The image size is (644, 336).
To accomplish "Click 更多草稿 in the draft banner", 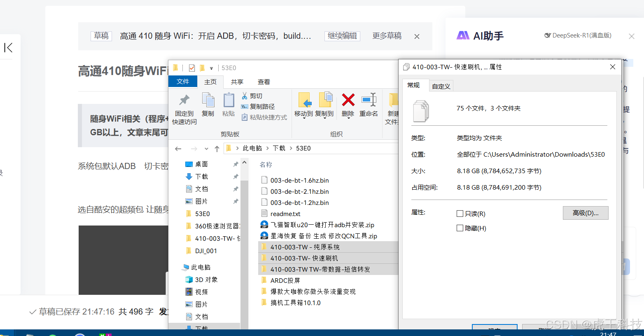I will [387, 36].
